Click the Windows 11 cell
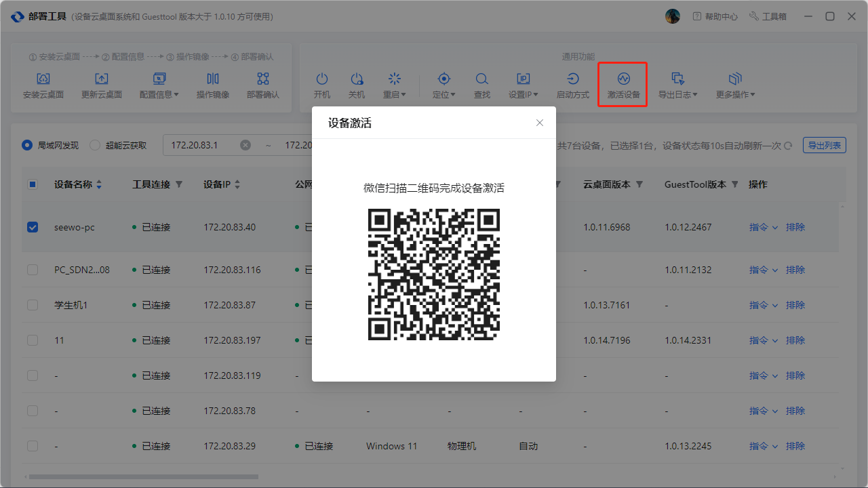Viewport: 868px width, 488px height. pos(392,446)
